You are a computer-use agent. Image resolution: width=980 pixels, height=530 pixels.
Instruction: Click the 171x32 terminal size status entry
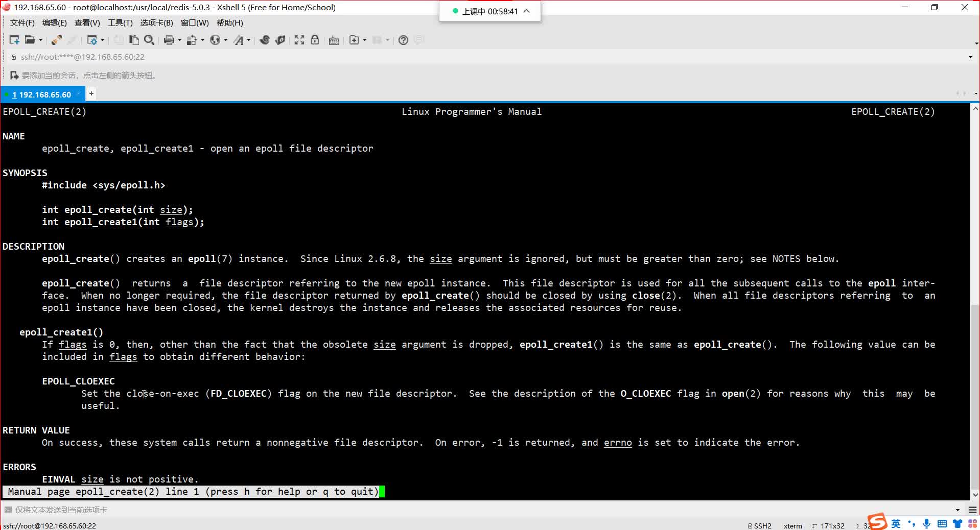pos(828,525)
